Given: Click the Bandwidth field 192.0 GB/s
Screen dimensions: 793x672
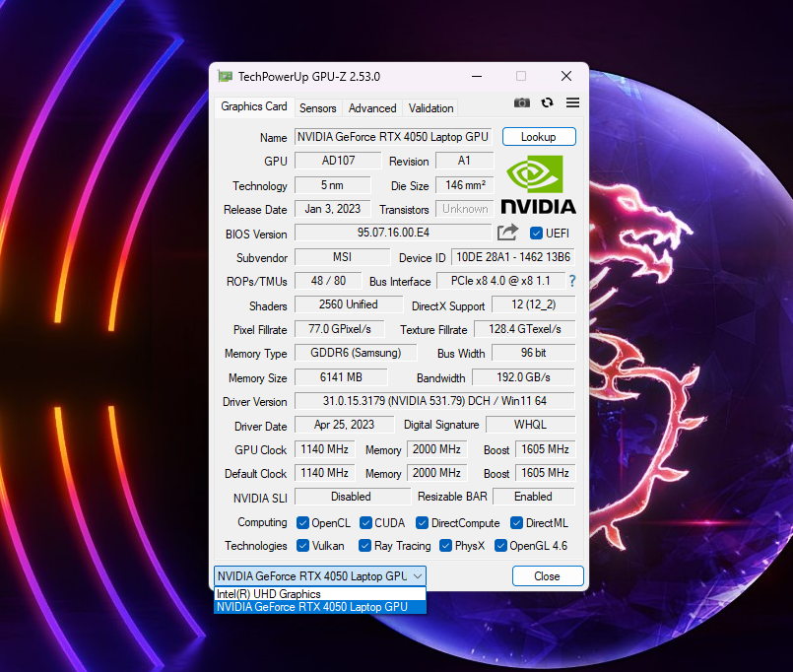Looking at the screenshot, I should point(523,377).
